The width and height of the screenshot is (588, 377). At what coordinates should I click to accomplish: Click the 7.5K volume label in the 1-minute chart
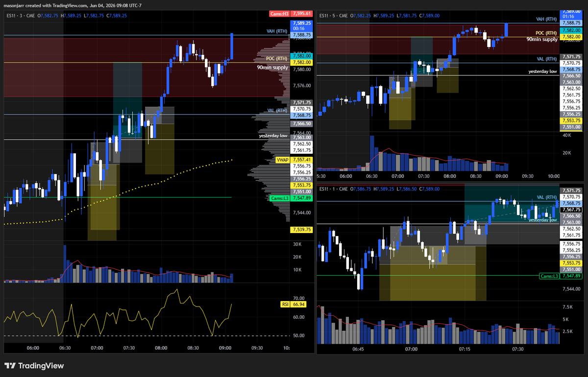click(x=568, y=307)
